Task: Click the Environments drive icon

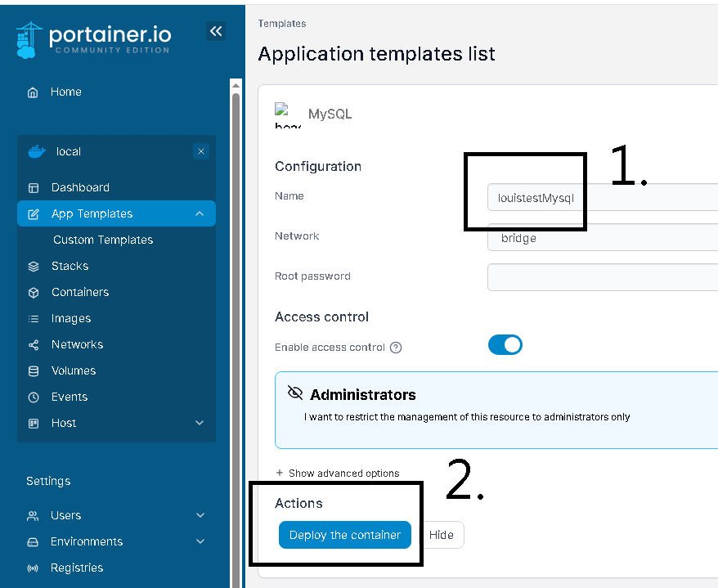Action: pos(33,541)
